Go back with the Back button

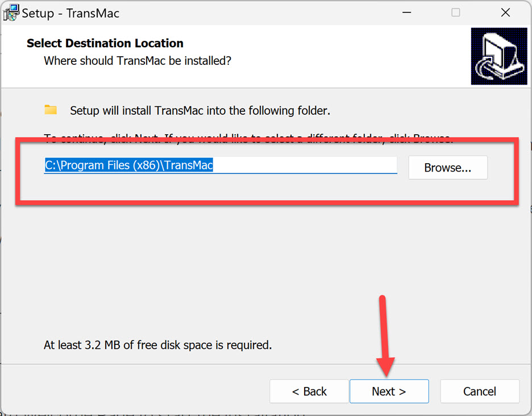click(x=309, y=391)
